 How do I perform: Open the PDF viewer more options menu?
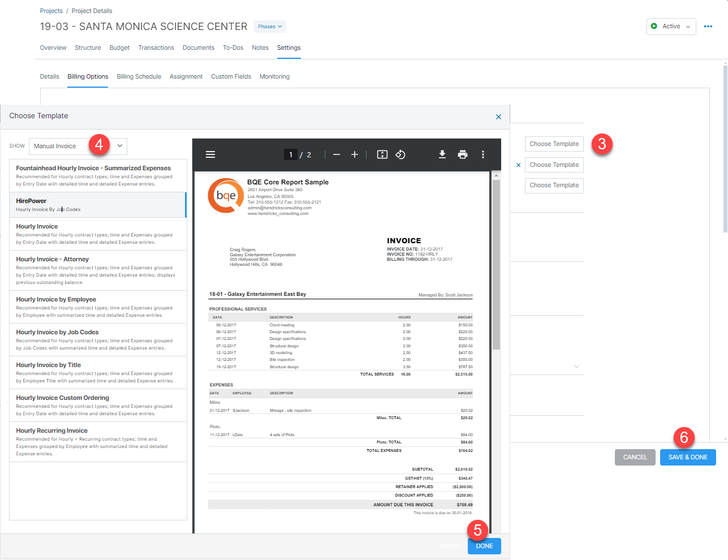point(483,154)
